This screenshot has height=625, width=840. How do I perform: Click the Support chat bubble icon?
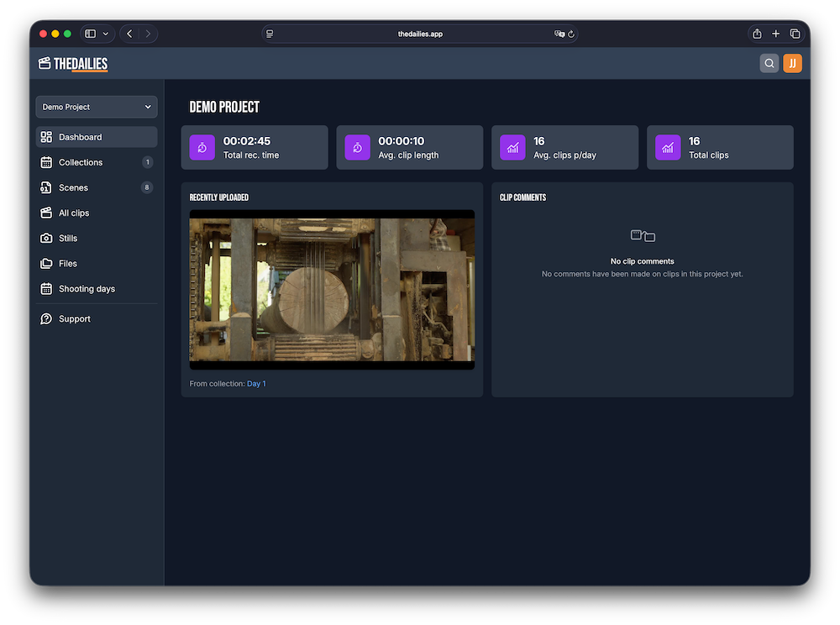(46, 318)
